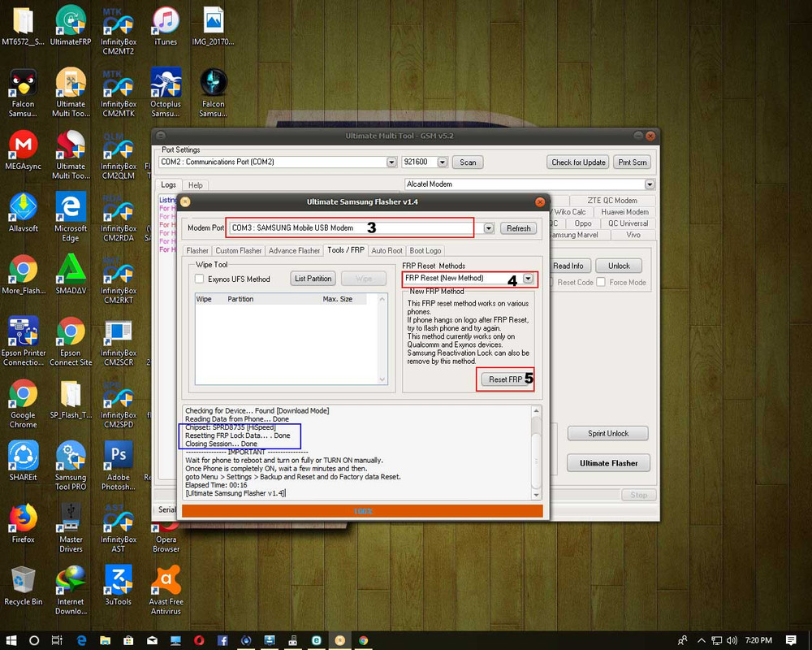Image resolution: width=812 pixels, height=650 pixels.
Task: Open the MT6572 folder icon
Action: coord(23,24)
